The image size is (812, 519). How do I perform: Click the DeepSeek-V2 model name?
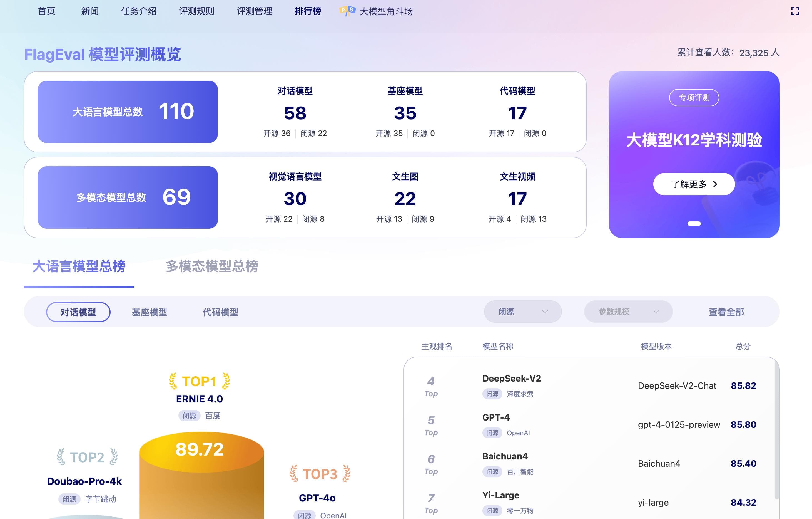click(x=512, y=378)
